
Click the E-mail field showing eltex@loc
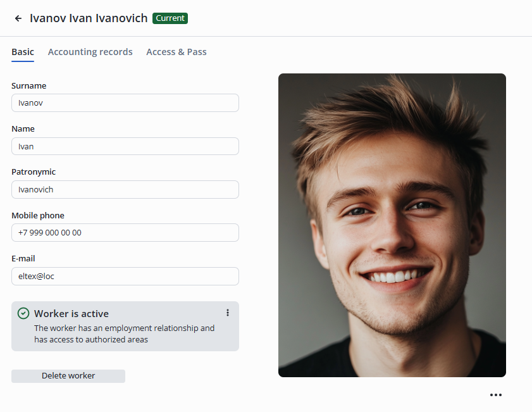[x=125, y=276]
